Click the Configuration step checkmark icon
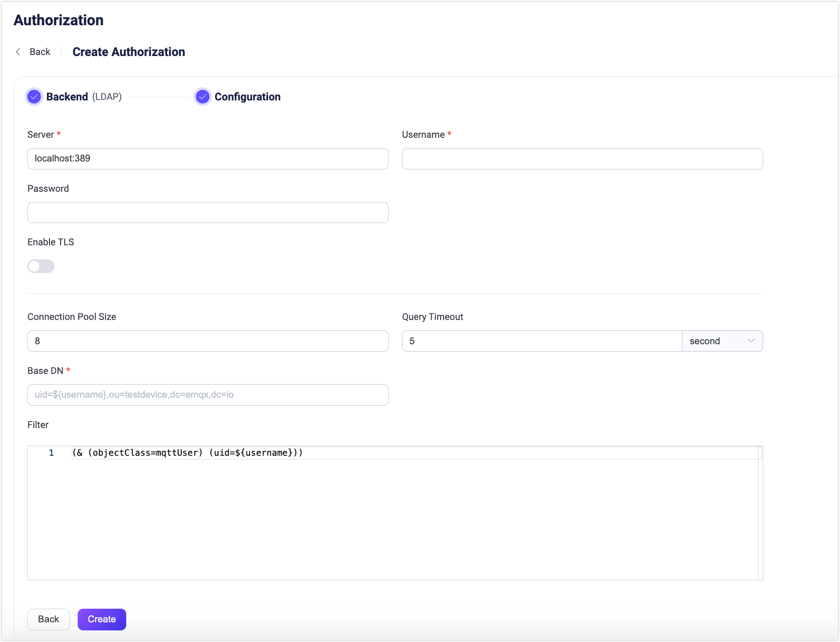Image resolution: width=840 pixels, height=642 pixels. pyautogui.click(x=202, y=96)
